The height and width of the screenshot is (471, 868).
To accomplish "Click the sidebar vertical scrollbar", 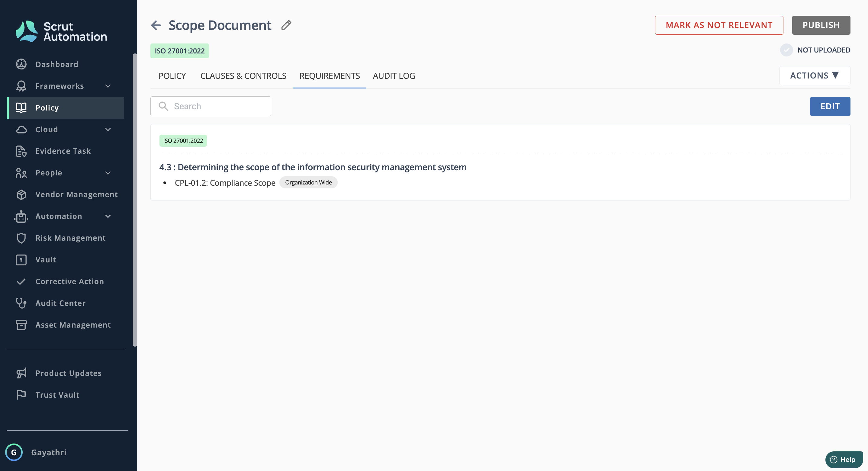I will tap(135, 200).
